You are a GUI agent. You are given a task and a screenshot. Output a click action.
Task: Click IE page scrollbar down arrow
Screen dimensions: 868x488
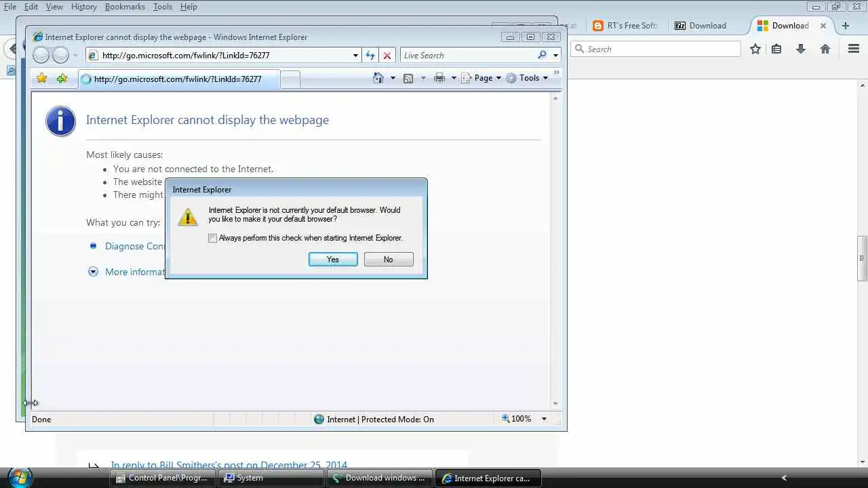point(555,404)
